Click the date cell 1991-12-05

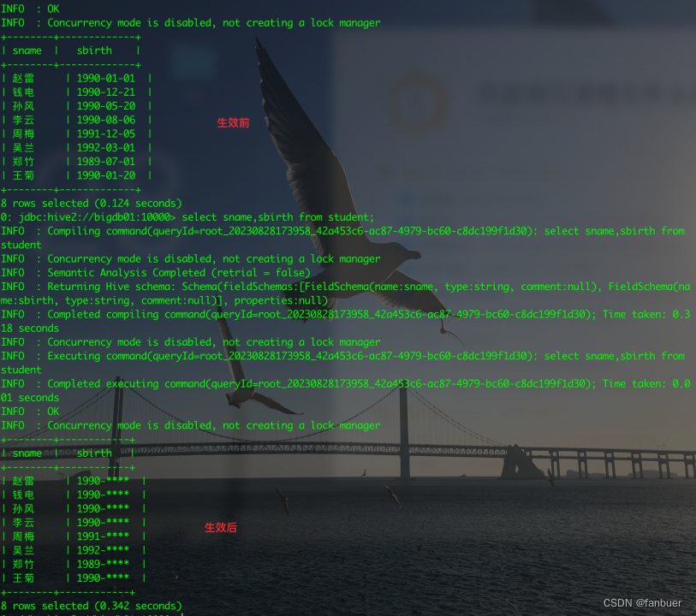(x=106, y=134)
